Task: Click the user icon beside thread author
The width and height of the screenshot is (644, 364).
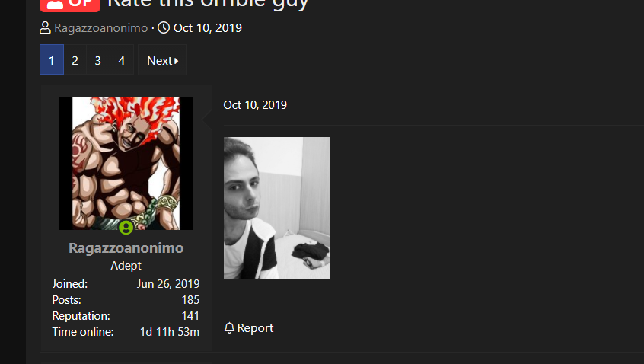Action: click(45, 28)
